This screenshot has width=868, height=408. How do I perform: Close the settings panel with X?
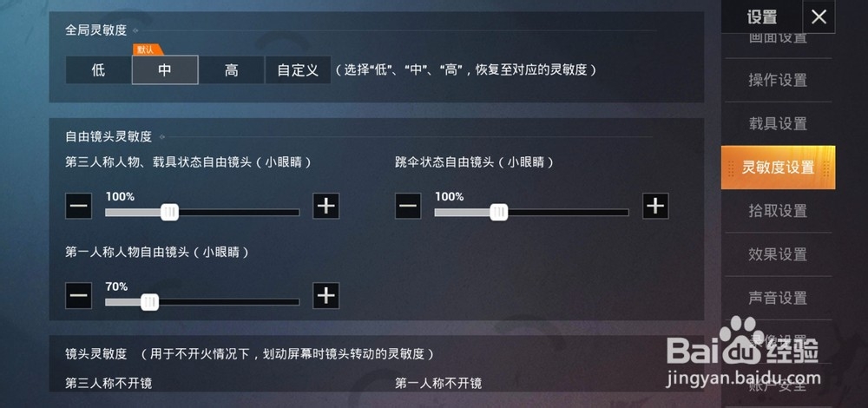click(819, 17)
